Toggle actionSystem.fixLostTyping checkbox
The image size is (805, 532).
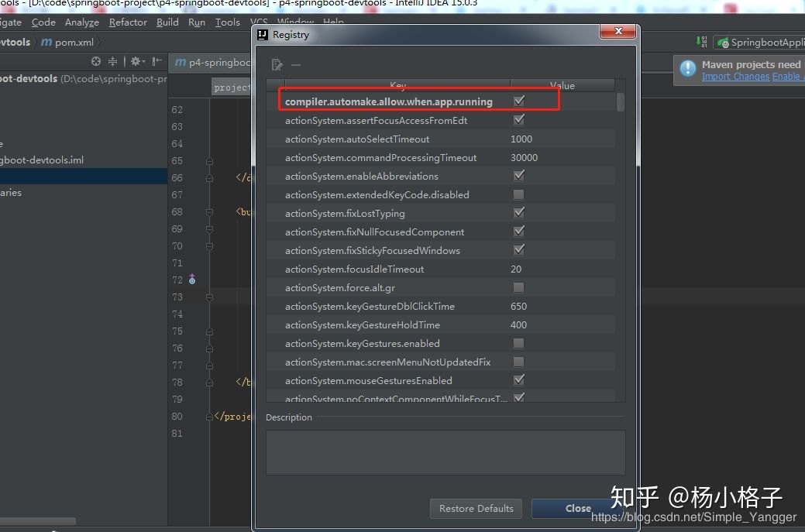519,213
